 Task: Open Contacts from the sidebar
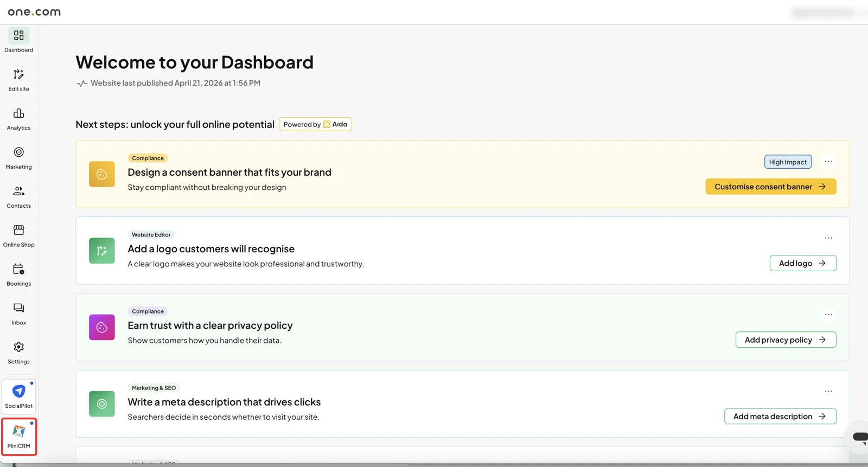point(19,197)
